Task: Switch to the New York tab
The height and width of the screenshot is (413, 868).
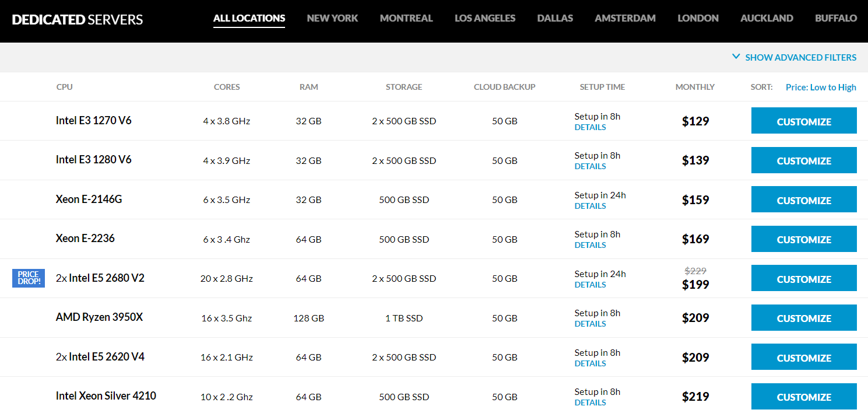Action: 332,18
